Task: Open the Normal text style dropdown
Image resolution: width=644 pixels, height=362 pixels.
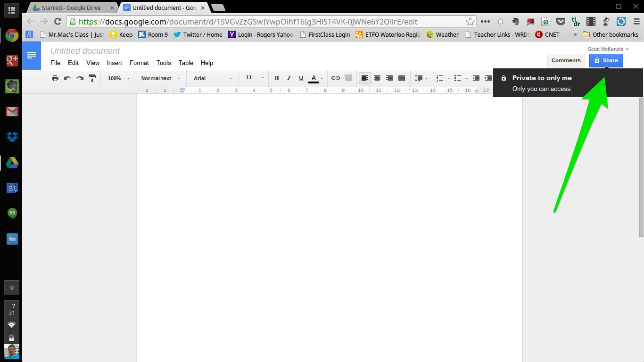Action: pos(160,78)
